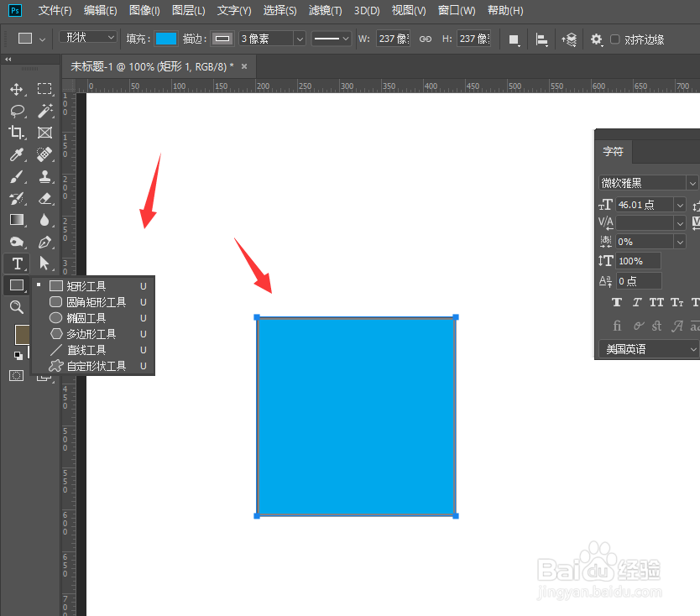The height and width of the screenshot is (616, 700).
Task: Click stroke 描边 color swatch
Action: (x=222, y=39)
